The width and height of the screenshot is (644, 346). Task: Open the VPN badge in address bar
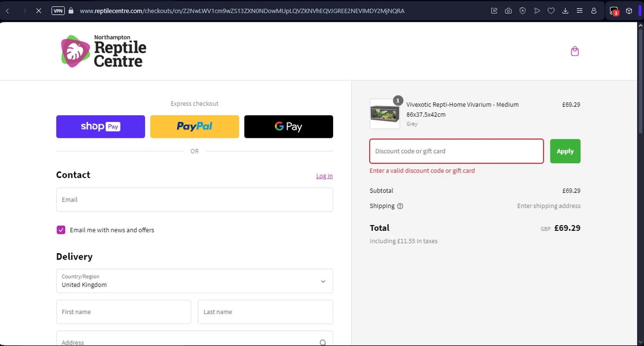pyautogui.click(x=58, y=11)
